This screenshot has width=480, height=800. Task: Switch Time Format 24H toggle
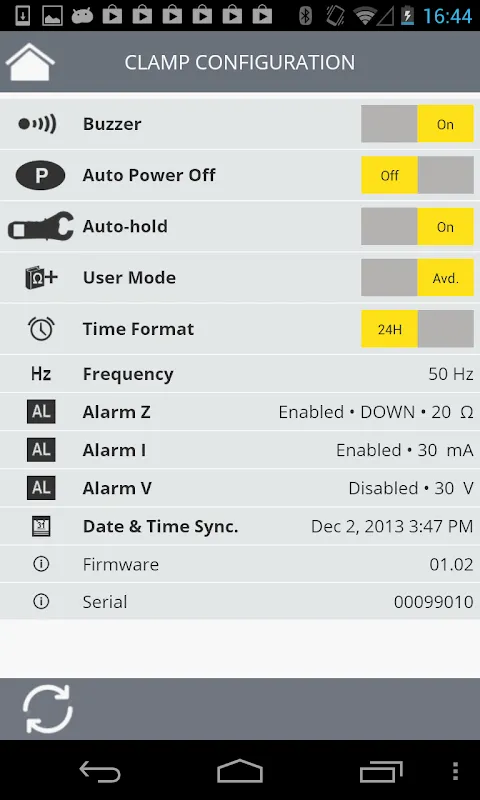417,329
